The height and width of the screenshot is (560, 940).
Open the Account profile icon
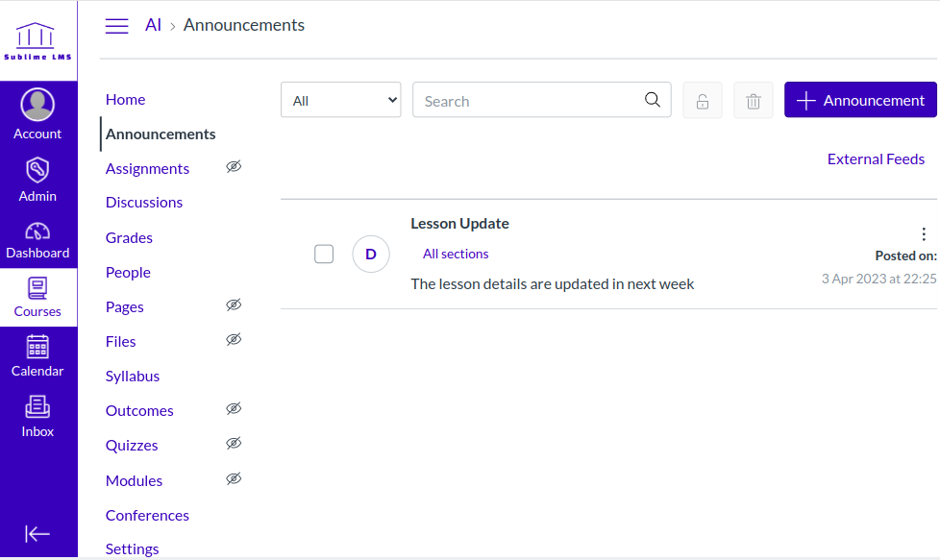click(x=37, y=105)
